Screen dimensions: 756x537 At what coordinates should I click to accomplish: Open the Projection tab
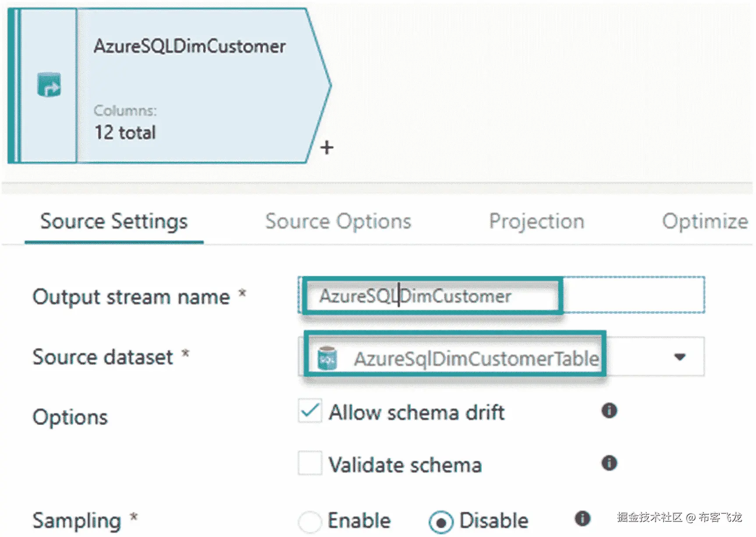coord(537,221)
